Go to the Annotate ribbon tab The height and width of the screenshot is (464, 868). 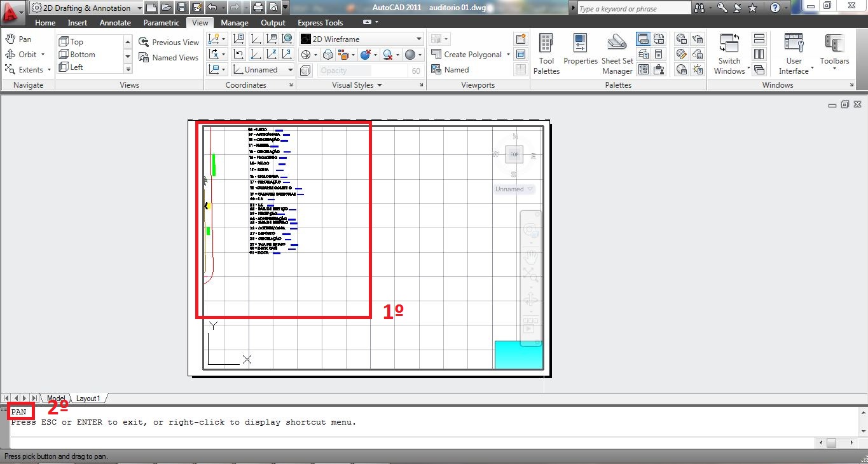tap(115, 23)
